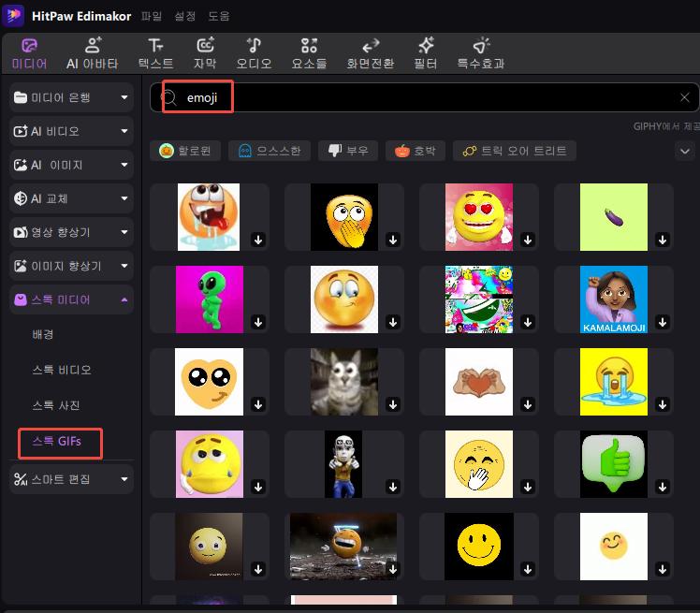Download the small blushing smile GIF

click(663, 569)
